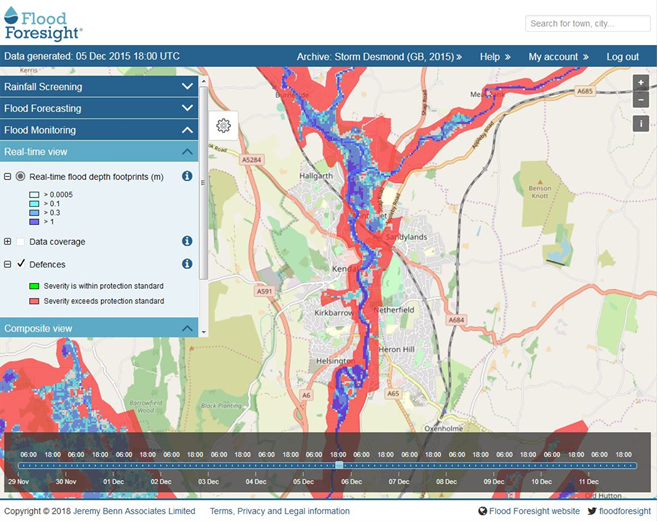Uncheck the Defences checkbox

click(21, 264)
